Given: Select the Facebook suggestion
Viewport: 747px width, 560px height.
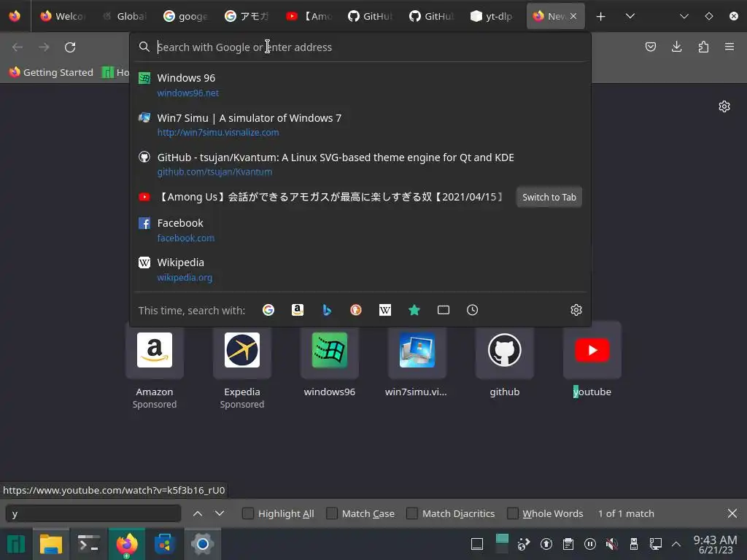Looking at the screenshot, I should [x=360, y=230].
